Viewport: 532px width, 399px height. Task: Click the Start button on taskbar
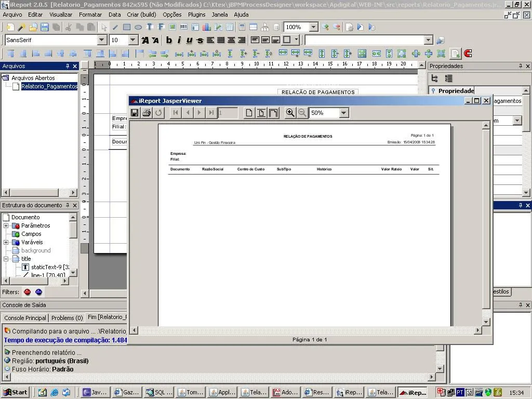(x=16, y=392)
